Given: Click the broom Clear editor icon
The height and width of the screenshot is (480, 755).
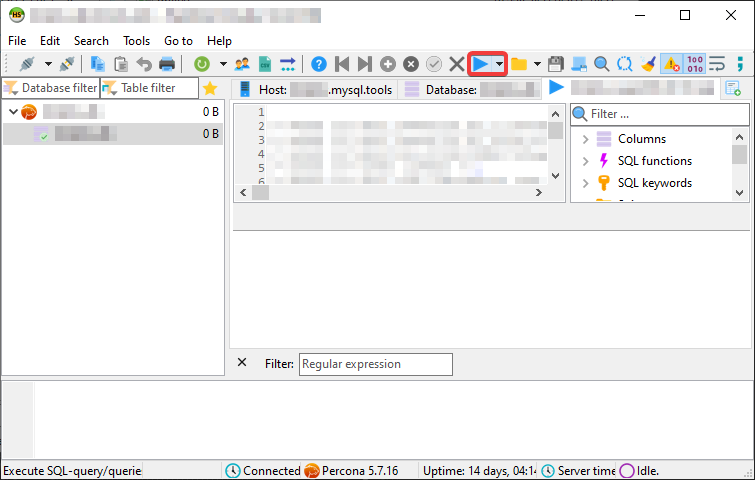Looking at the screenshot, I should pos(648,64).
